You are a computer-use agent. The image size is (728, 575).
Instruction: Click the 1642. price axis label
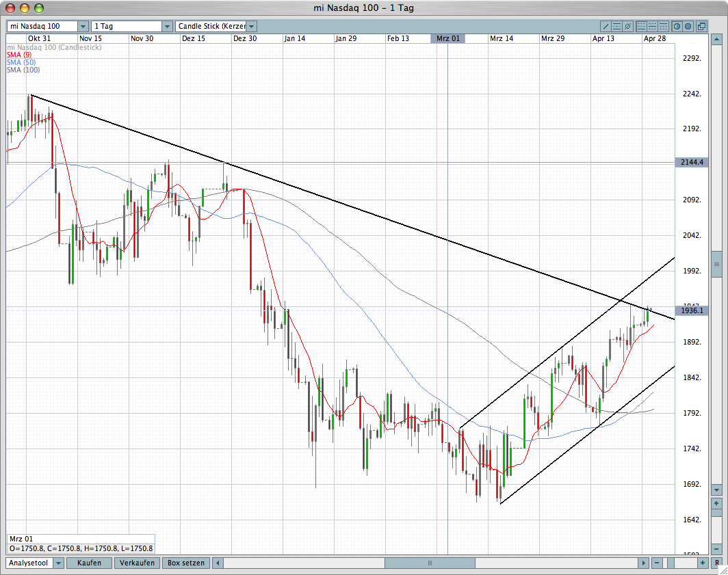[692, 520]
